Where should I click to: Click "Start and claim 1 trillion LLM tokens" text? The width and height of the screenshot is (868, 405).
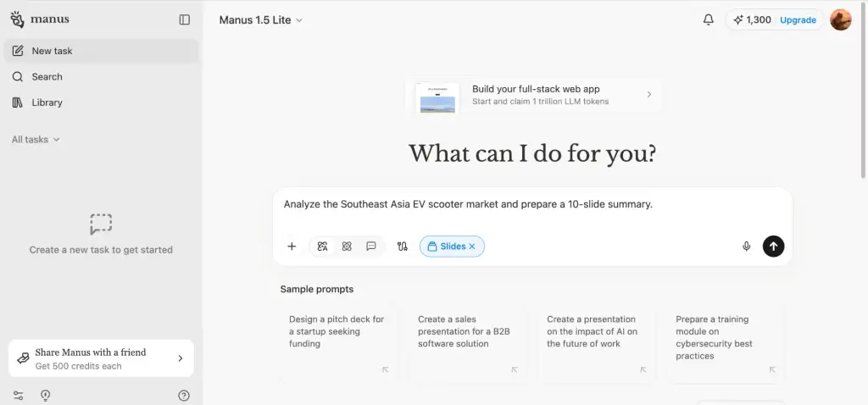[540, 102]
